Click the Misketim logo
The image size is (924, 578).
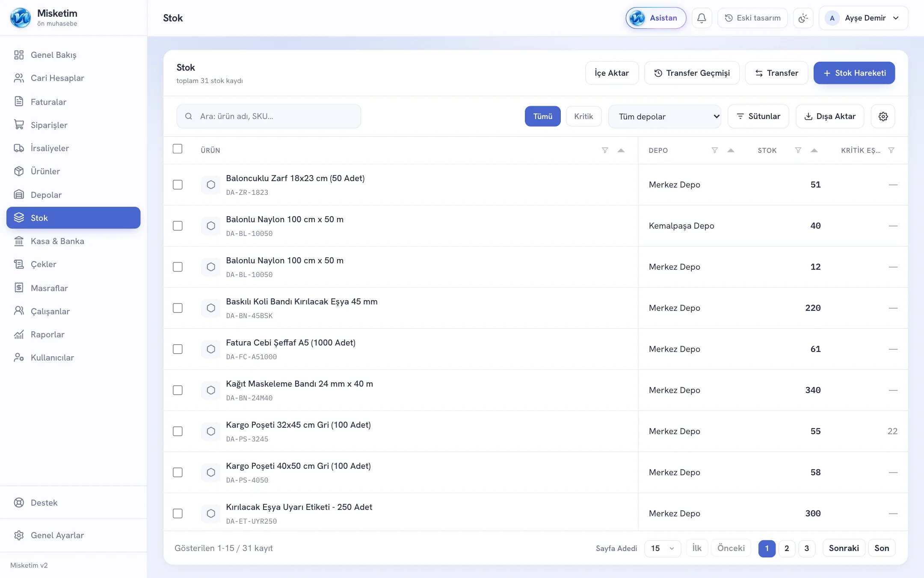click(x=21, y=18)
